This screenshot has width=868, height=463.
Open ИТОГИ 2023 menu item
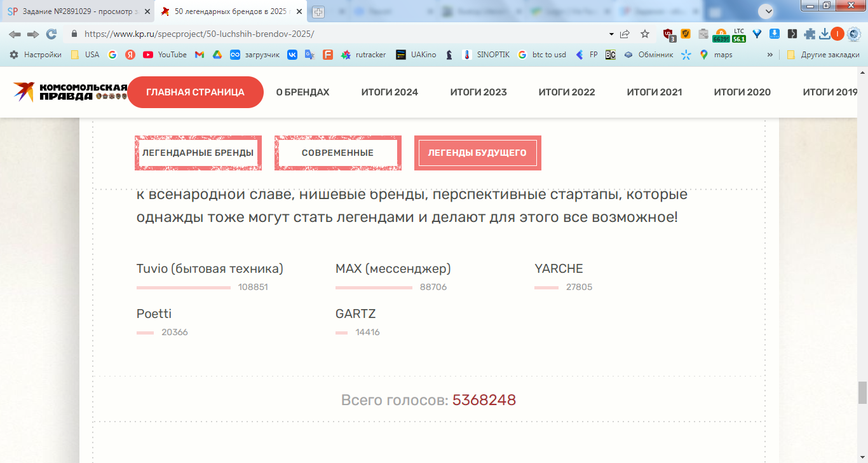tap(478, 92)
